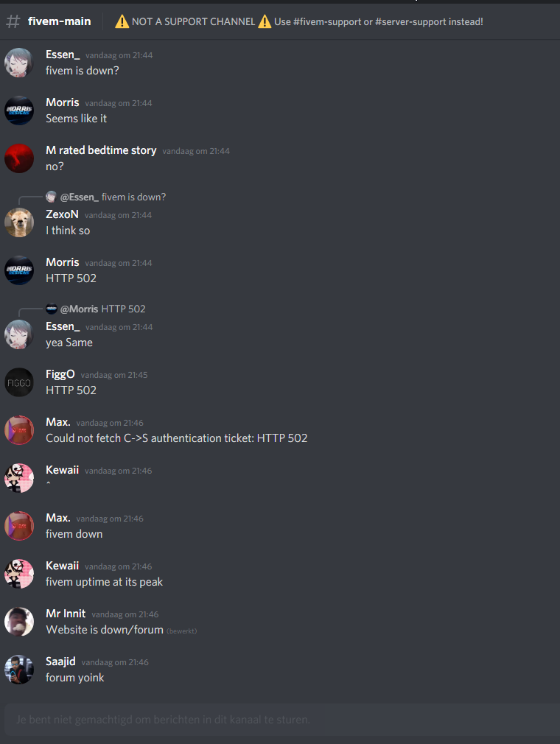The width and height of the screenshot is (560, 744).
Task: Click the channel topic "NOT A SUPPORT CHANNEL"
Action: point(194,22)
